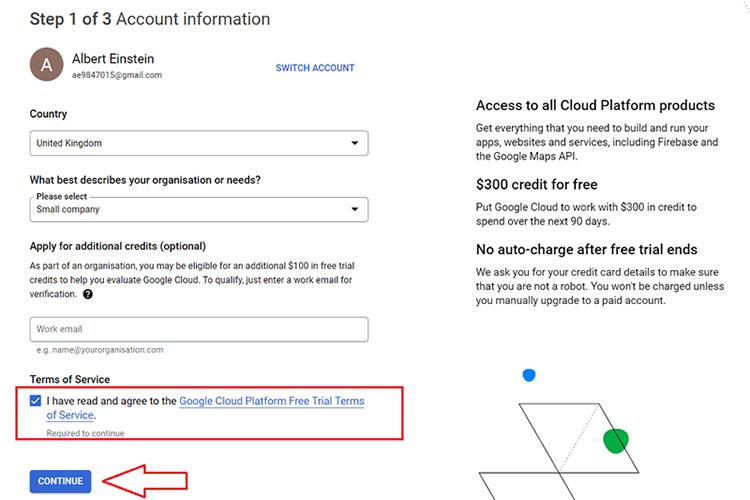Viewport: 750px width, 500px height.
Task: Click the 'Step 1 of 3 Account information' heading
Action: click(x=150, y=19)
